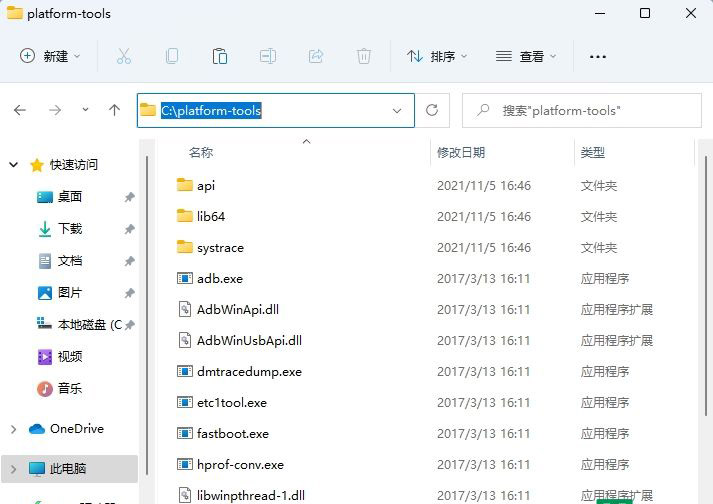Open 本地磁盘 (C in the sidebar
713x504 pixels.
coord(90,324)
